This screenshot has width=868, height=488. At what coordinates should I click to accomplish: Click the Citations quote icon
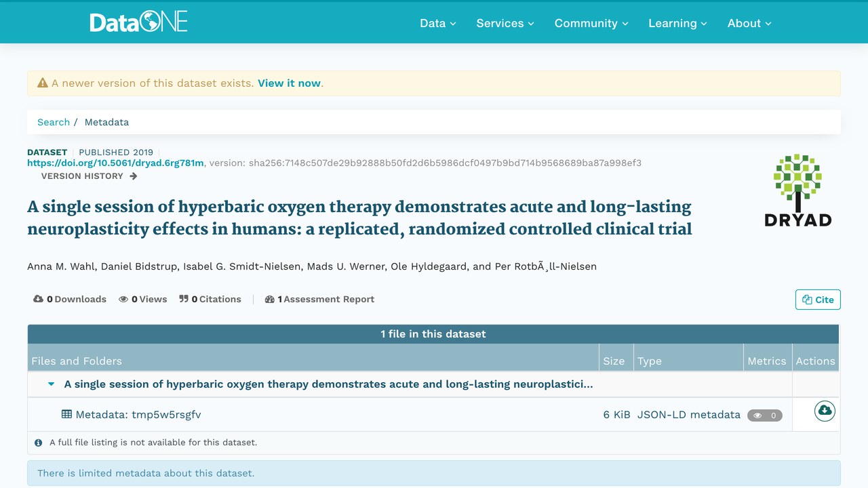point(184,299)
